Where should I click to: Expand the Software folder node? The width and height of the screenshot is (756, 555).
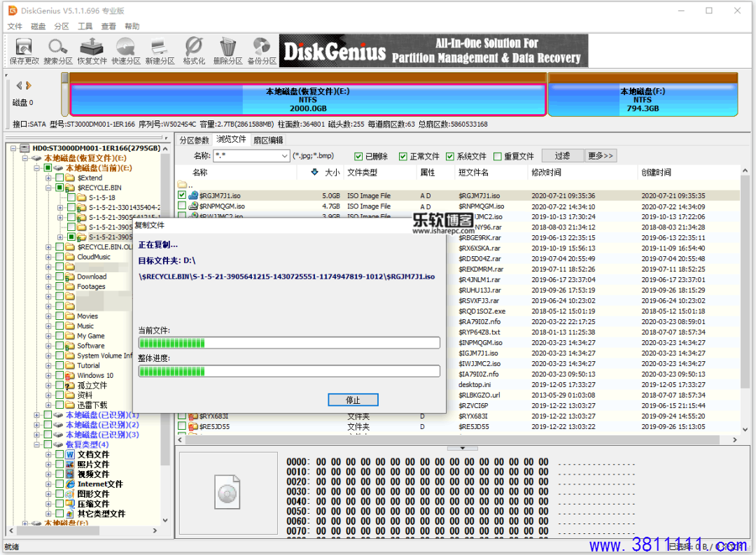coord(49,346)
